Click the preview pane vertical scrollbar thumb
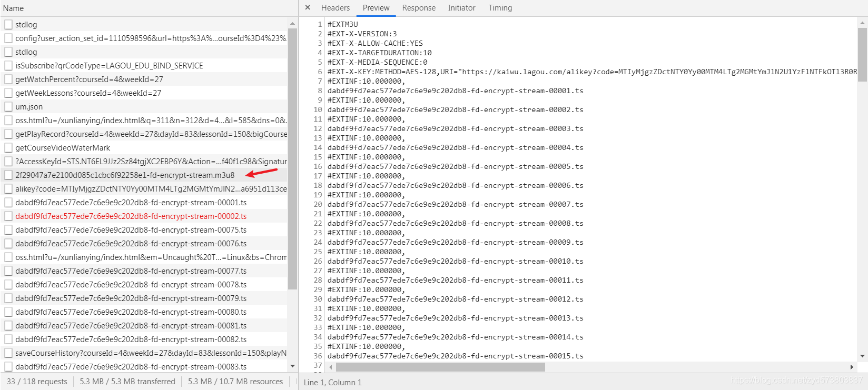This screenshot has height=390, width=868. coord(863,55)
